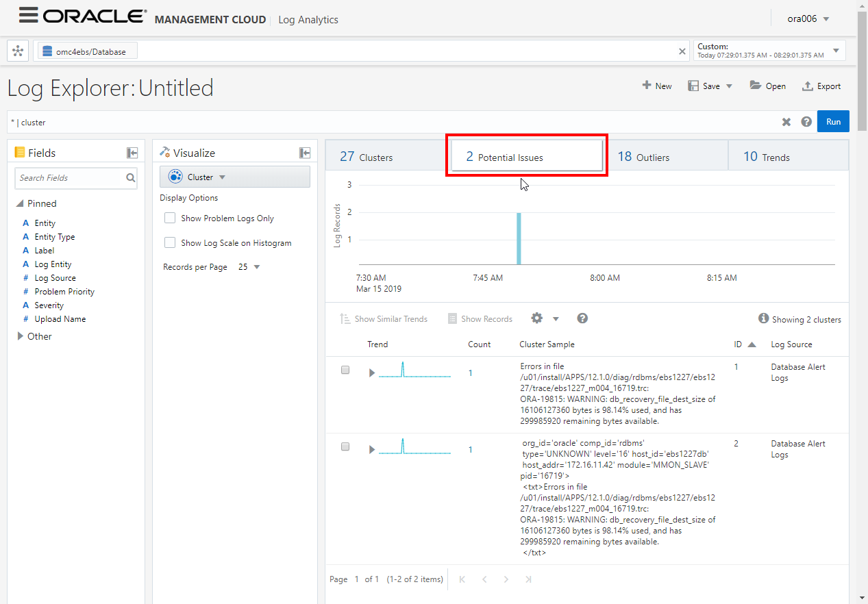Click the Search Fields magnifier icon

[130, 178]
